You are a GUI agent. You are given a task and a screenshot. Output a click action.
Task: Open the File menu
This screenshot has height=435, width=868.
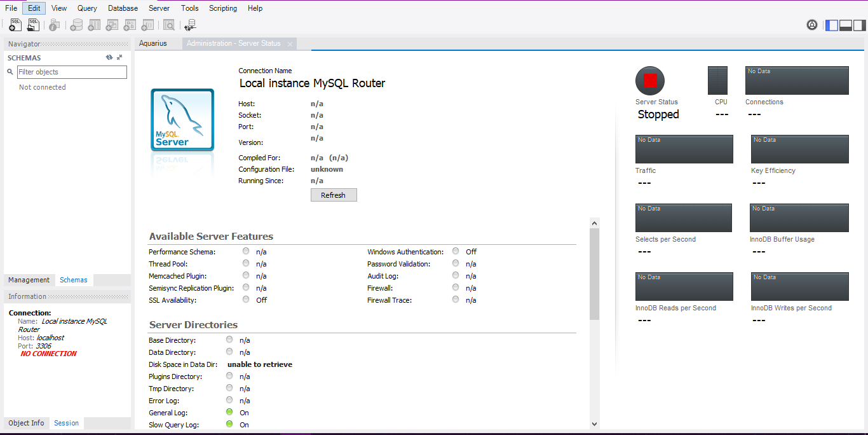(11, 8)
